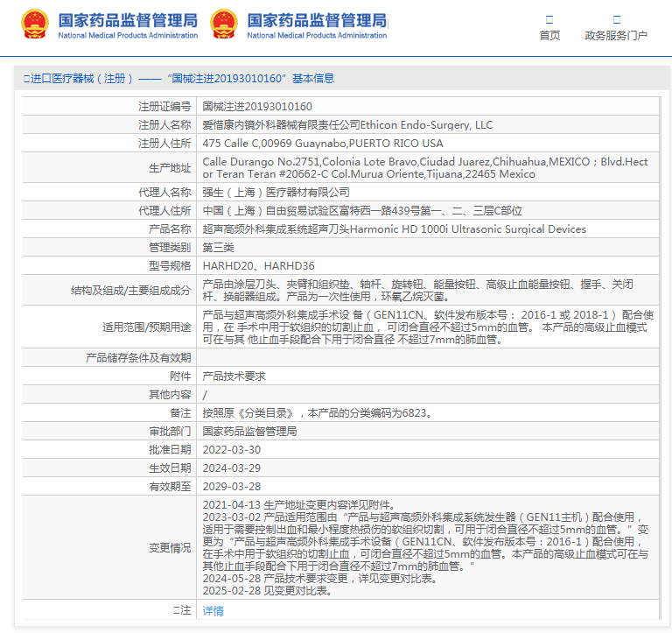Click the first national emblem logo

tap(35, 24)
